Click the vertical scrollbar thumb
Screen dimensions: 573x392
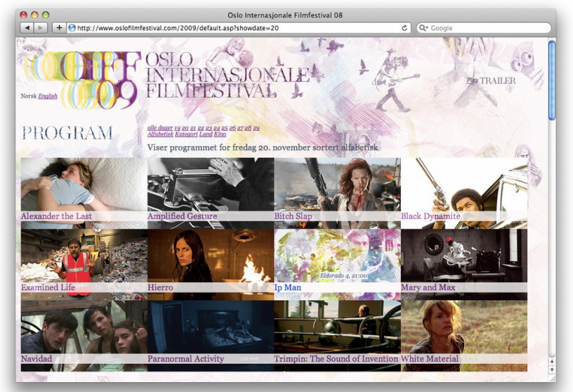tap(552, 79)
